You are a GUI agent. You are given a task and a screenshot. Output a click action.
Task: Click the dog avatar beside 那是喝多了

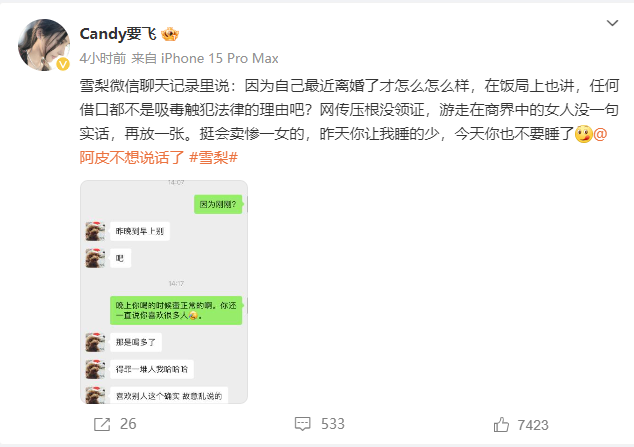point(95,342)
